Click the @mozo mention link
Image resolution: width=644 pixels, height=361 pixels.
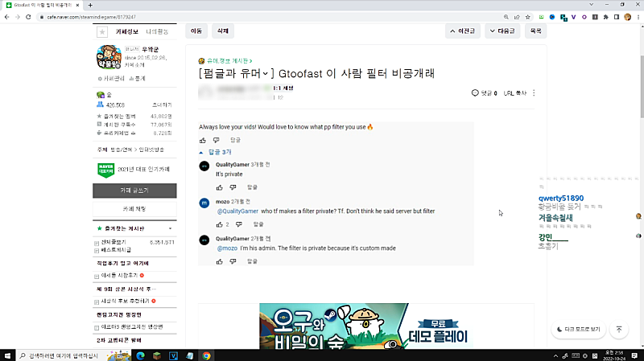227,248
